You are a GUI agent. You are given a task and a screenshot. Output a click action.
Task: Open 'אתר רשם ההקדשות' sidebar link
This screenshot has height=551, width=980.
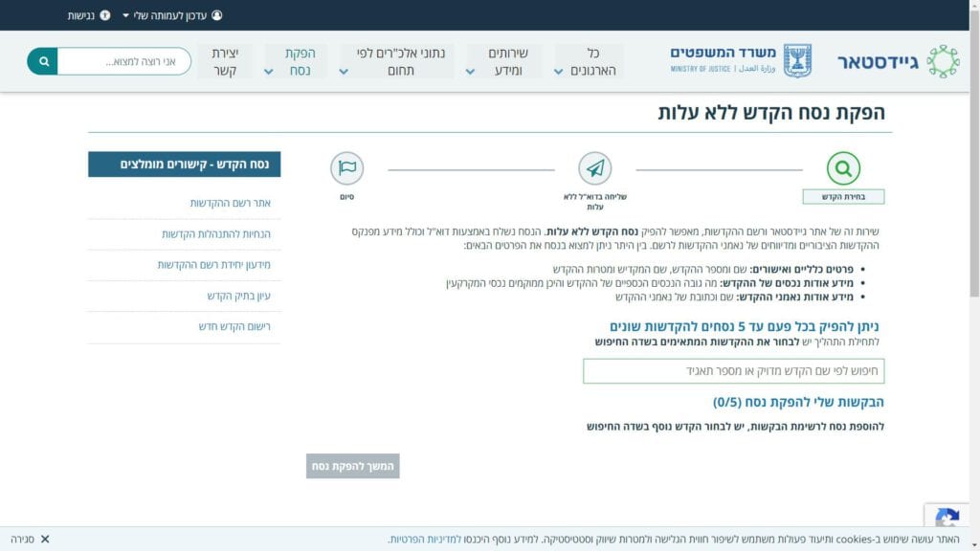click(230, 204)
